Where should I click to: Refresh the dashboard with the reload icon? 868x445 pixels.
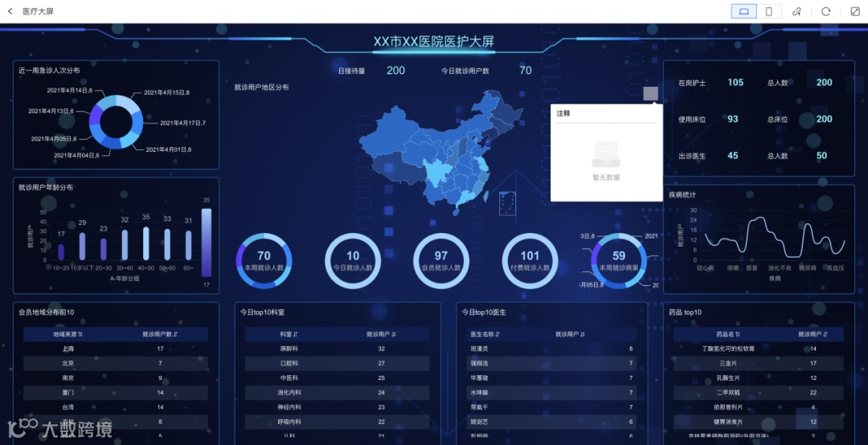point(826,11)
